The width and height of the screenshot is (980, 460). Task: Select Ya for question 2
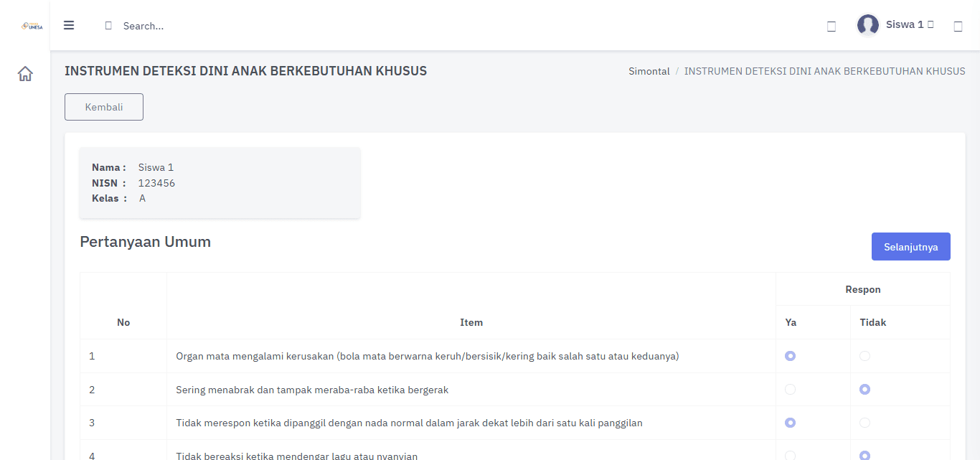[x=790, y=390]
